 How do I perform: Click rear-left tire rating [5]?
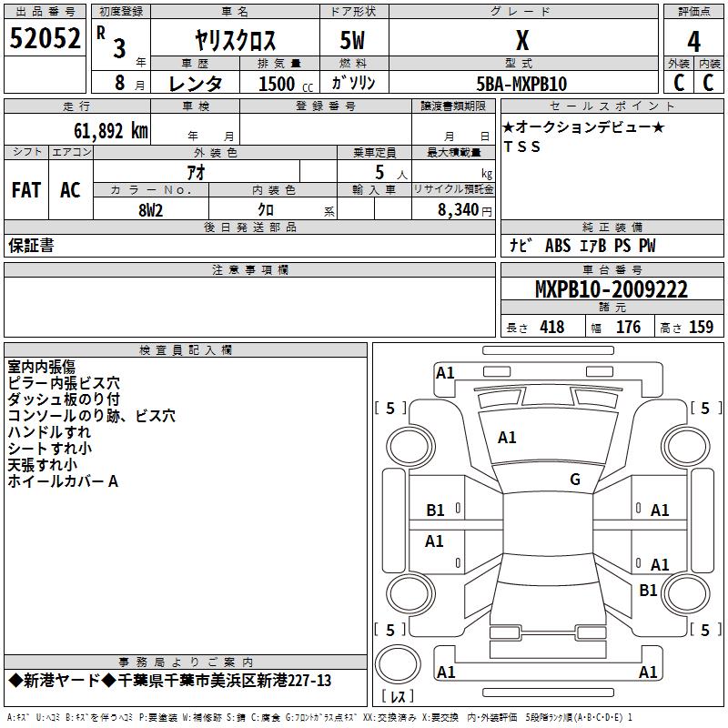[390, 630]
